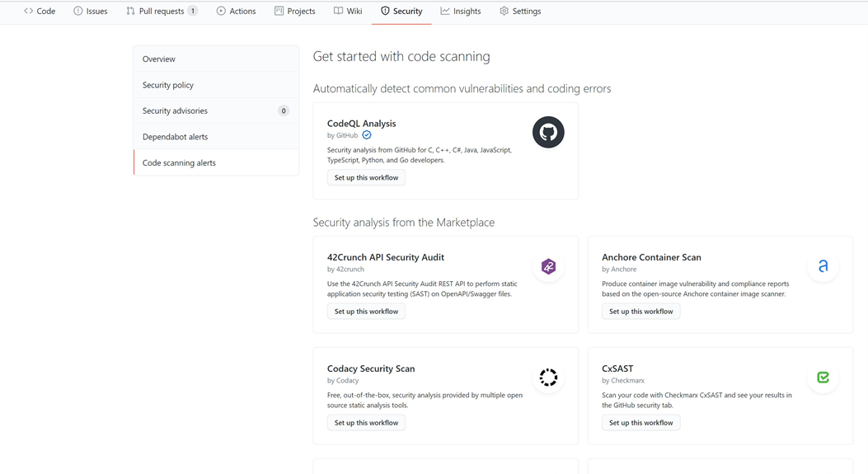Click the Insights graph icon in the repo nav

pos(445,12)
